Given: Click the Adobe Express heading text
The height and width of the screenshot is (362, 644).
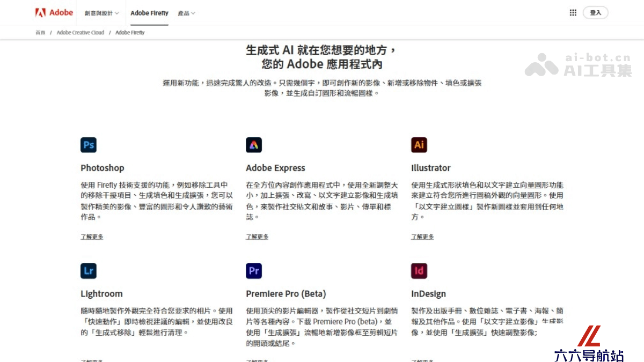Looking at the screenshot, I should click(x=275, y=168).
